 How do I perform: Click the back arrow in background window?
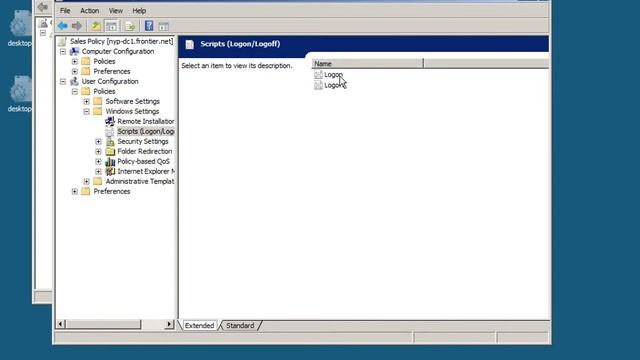(x=42, y=7)
